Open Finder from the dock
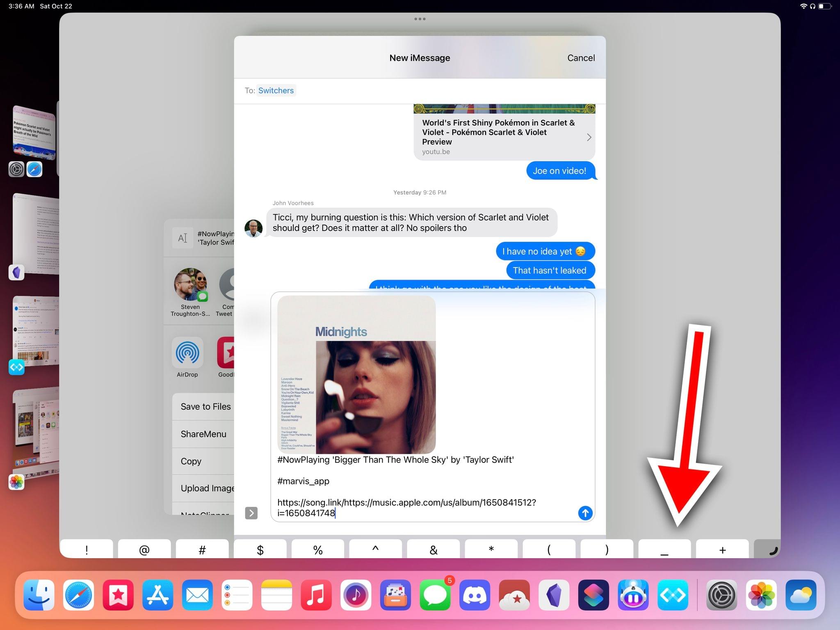This screenshot has width=840, height=630. (x=39, y=595)
